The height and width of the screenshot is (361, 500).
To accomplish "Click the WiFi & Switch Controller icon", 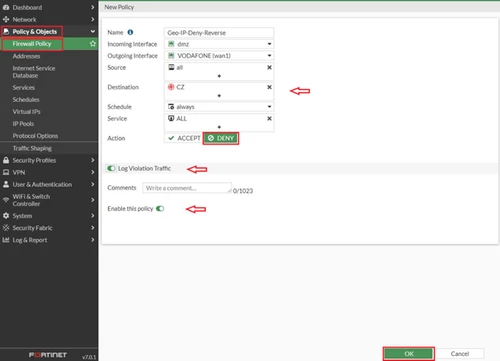I will coord(6,200).
